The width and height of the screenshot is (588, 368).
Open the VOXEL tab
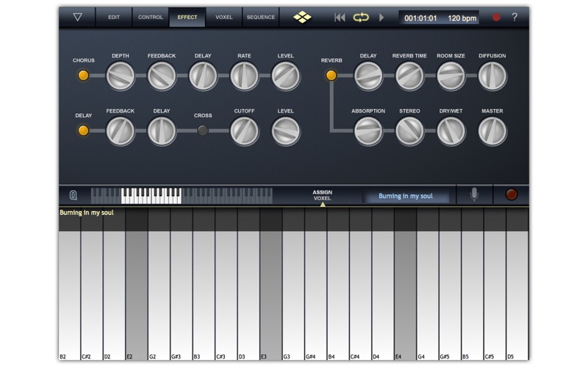(x=224, y=17)
